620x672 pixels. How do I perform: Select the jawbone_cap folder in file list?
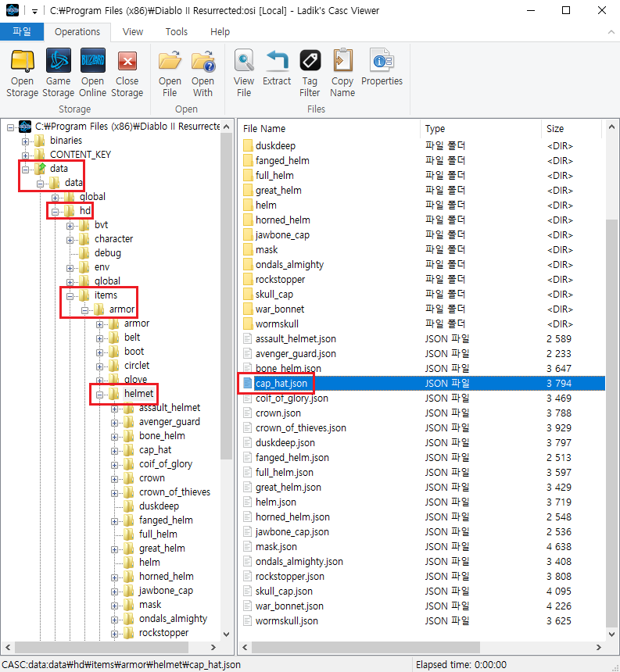coord(282,235)
